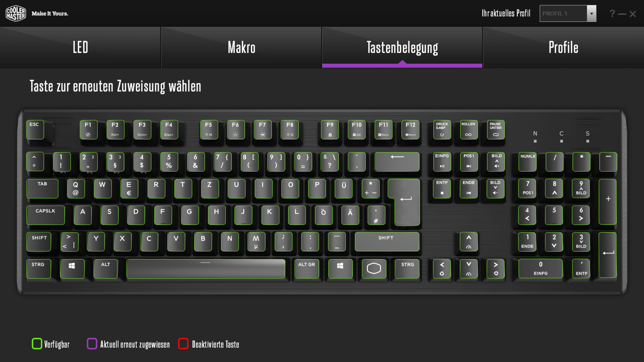Open the Makro tab
This screenshot has height=362, width=644.
(x=241, y=47)
